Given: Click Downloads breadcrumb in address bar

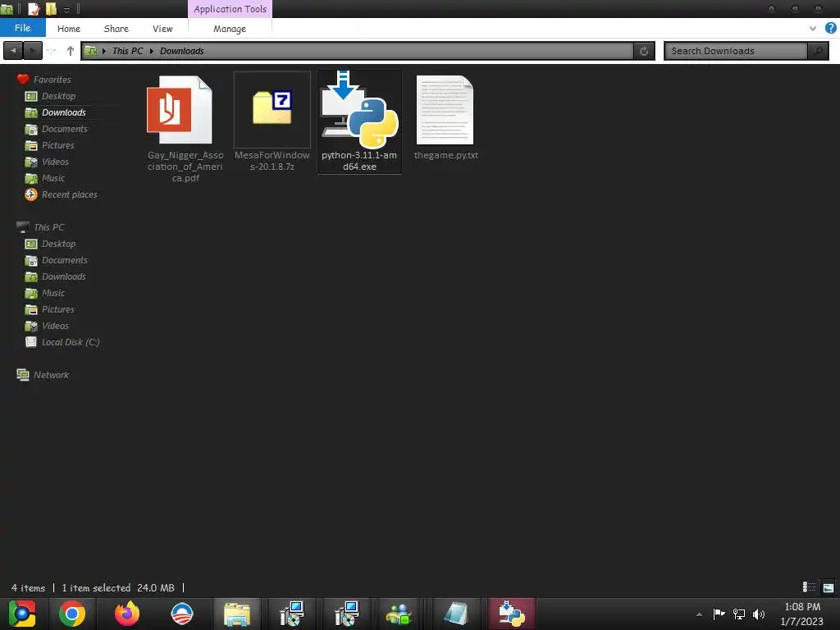Looking at the screenshot, I should tap(181, 51).
